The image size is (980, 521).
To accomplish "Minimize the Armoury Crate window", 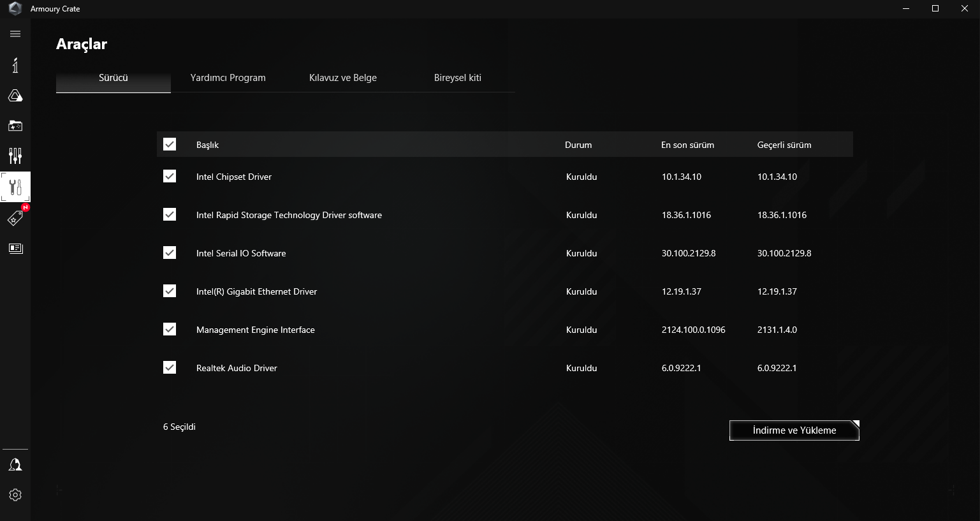I will (x=906, y=9).
